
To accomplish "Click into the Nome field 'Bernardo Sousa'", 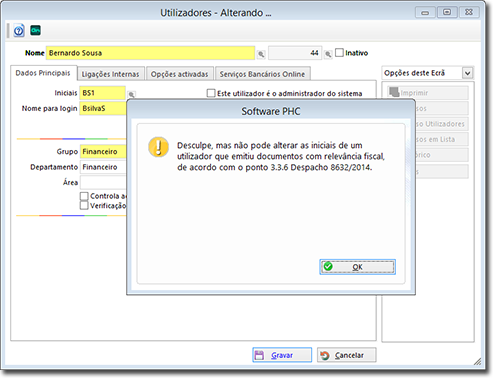I will [150, 53].
